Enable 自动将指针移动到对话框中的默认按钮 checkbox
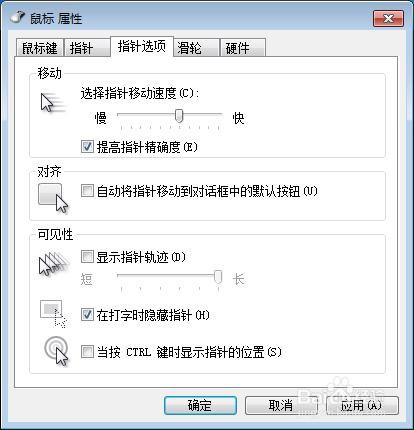The width and height of the screenshot is (414, 430). (87, 191)
